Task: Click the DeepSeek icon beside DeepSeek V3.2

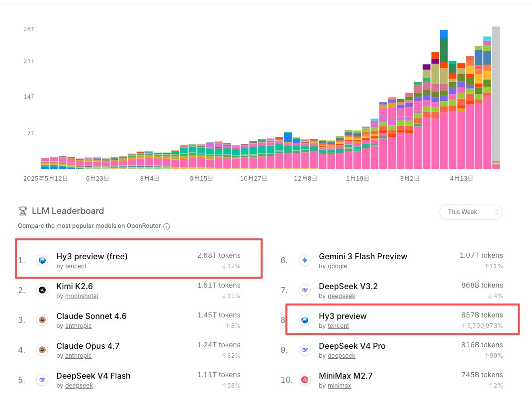Action: 305,290
